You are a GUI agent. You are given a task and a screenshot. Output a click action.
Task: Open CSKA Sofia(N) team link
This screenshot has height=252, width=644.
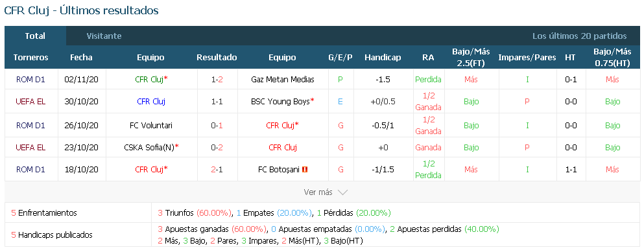[150, 147]
